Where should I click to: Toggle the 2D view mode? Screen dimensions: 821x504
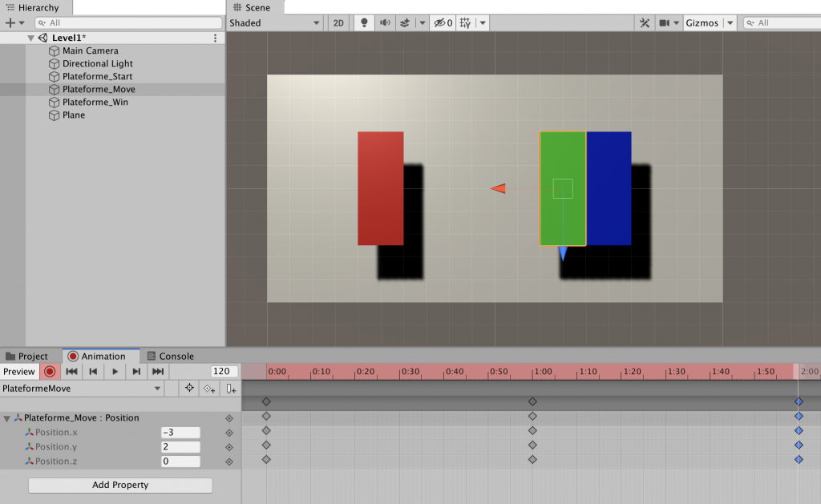(x=338, y=23)
